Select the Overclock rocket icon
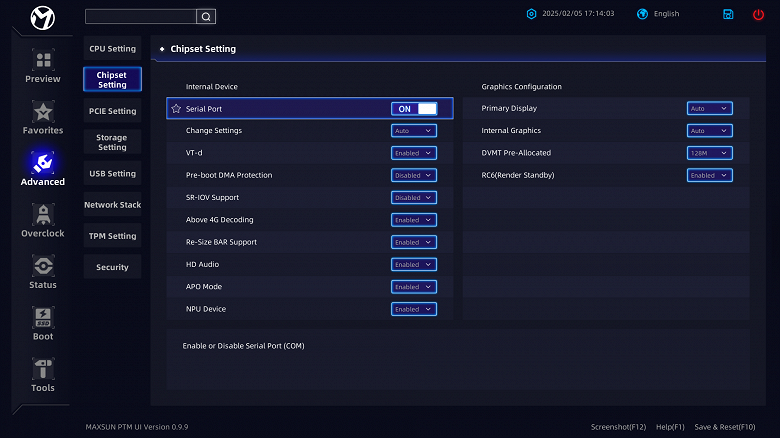Image resolution: width=780 pixels, height=438 pixels. (x=42, y=214)
